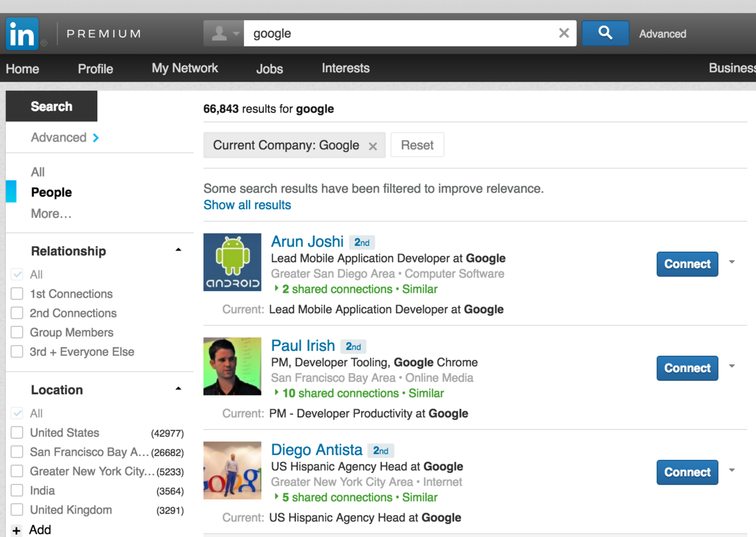Open the Interests menu
The image size is (756, 537).
click(x=345, y=68)
